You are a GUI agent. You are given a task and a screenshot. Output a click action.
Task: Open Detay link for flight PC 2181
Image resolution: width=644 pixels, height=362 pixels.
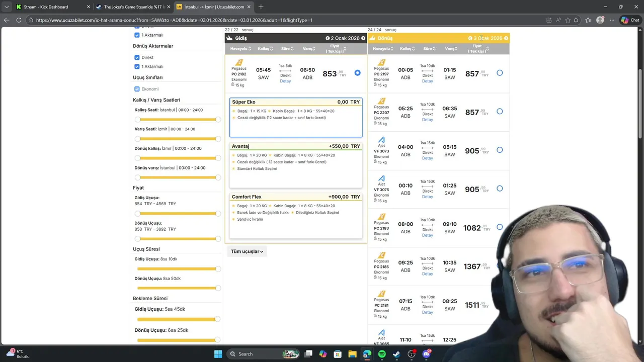coord(428,312)
